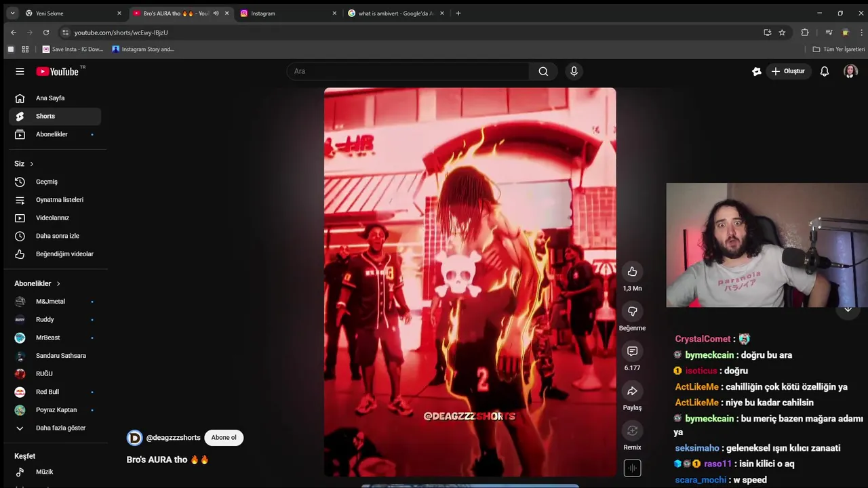Open the @deagzzzshorts channel name
868x488 pixels.
tap(174, 438)
